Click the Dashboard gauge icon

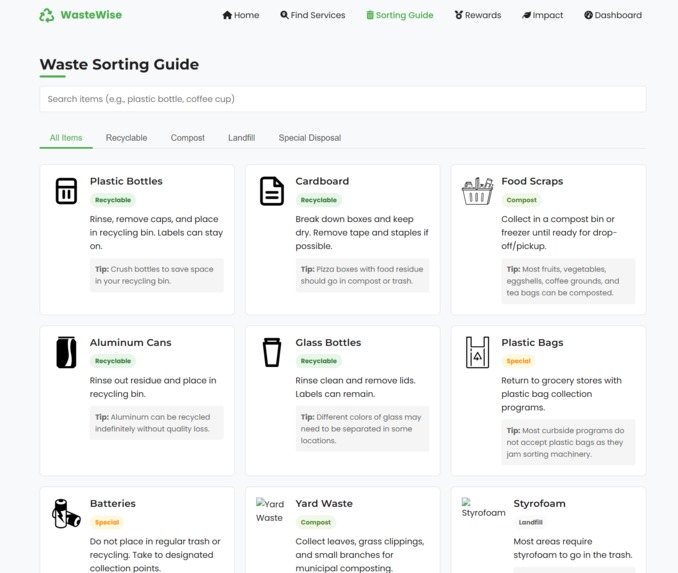tap(588, 15)
